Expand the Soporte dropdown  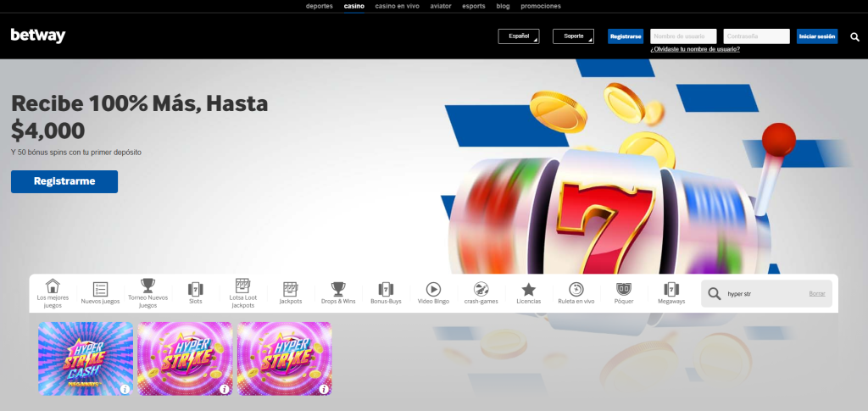pyautogui.click(x=574, y=36)
